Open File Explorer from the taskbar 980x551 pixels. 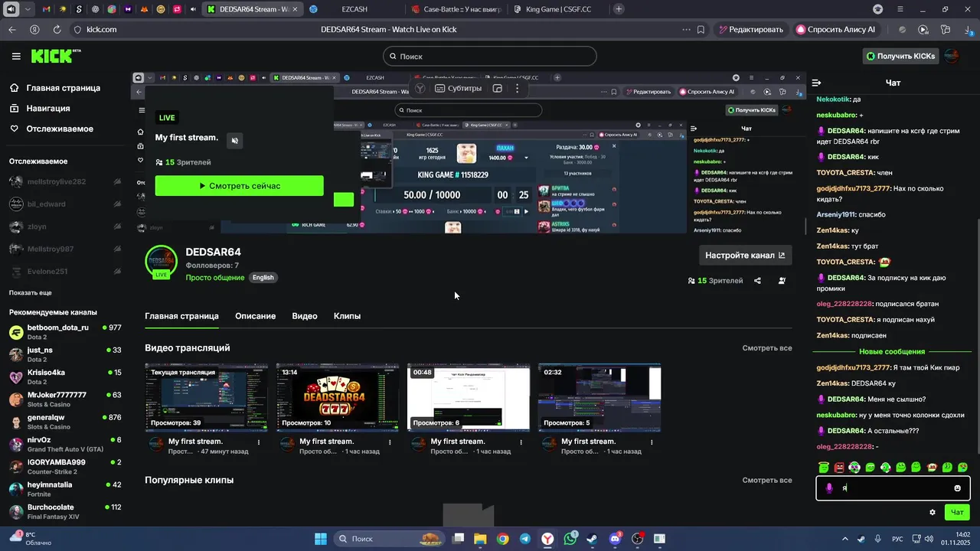pos(480,539)
